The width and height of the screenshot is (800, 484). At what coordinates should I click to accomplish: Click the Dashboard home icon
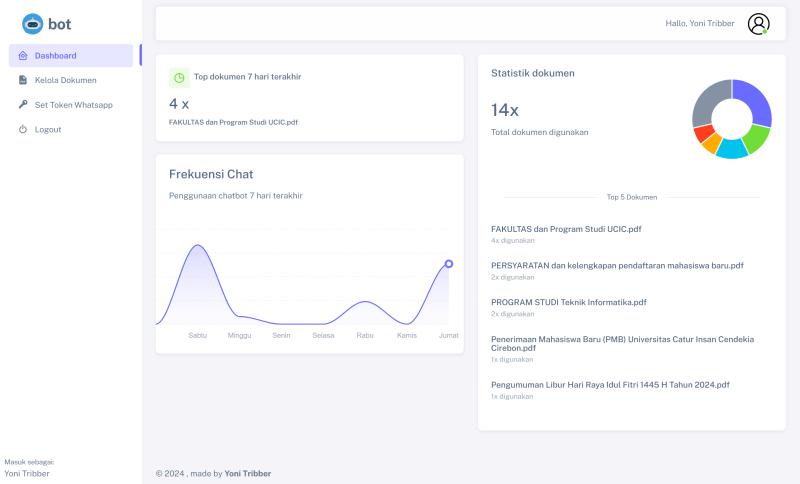tap(23, 56)
